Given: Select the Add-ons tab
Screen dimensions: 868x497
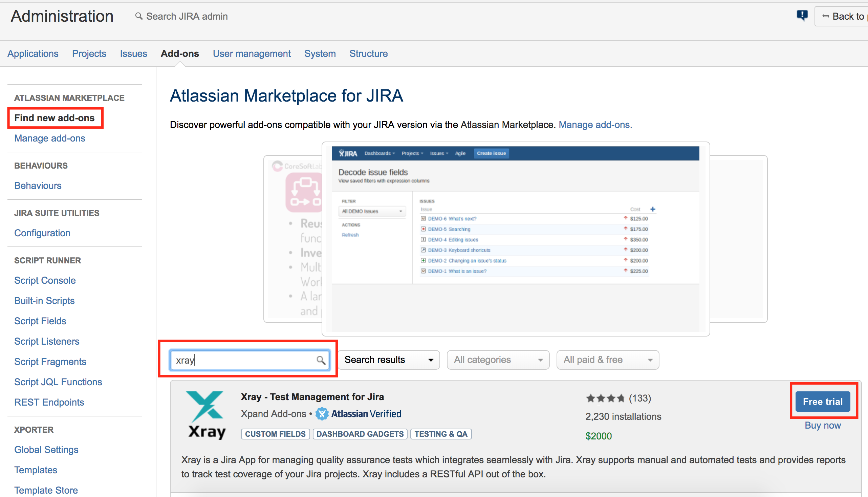Looking at the screenshot, I should 180,53.
